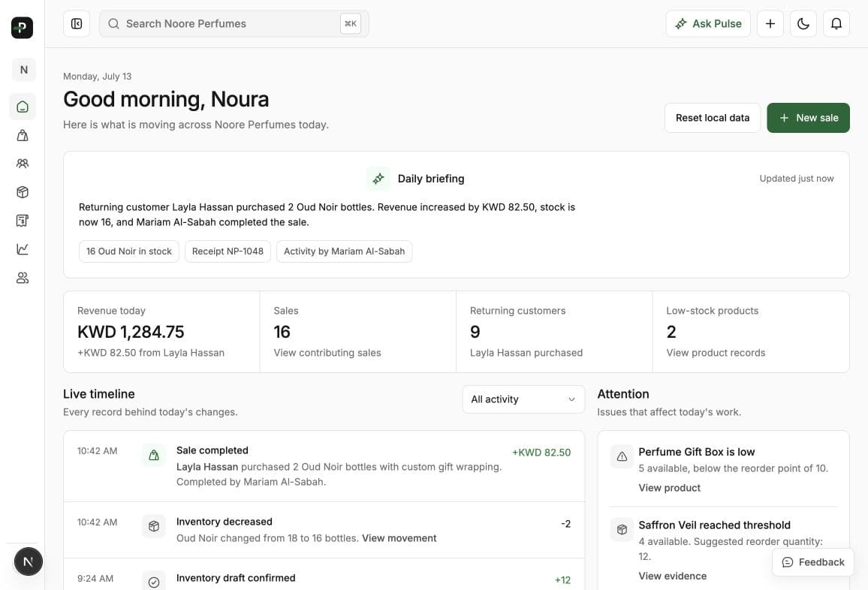Click the Perfume Gift Box warning icon

point(622,456)
